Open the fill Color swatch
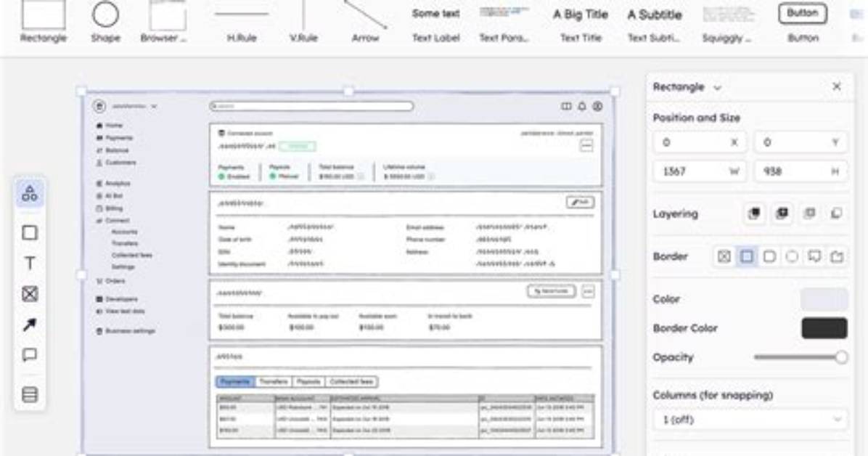This screenshot has width=868, height=456. [824, 298]
